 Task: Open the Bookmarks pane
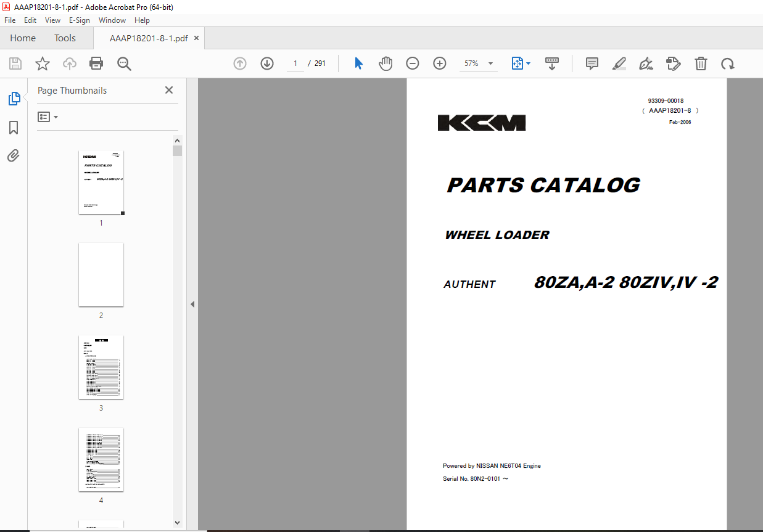coord(14,128)
